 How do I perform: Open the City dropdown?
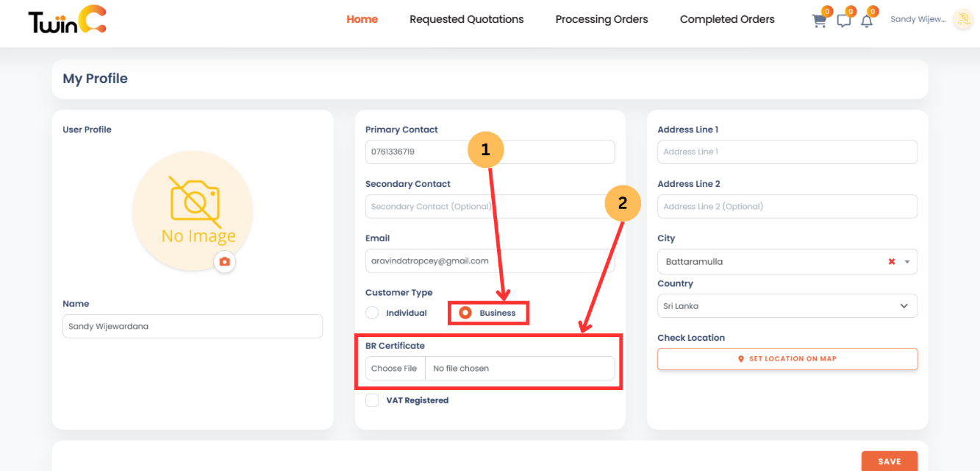pos(909,261)
